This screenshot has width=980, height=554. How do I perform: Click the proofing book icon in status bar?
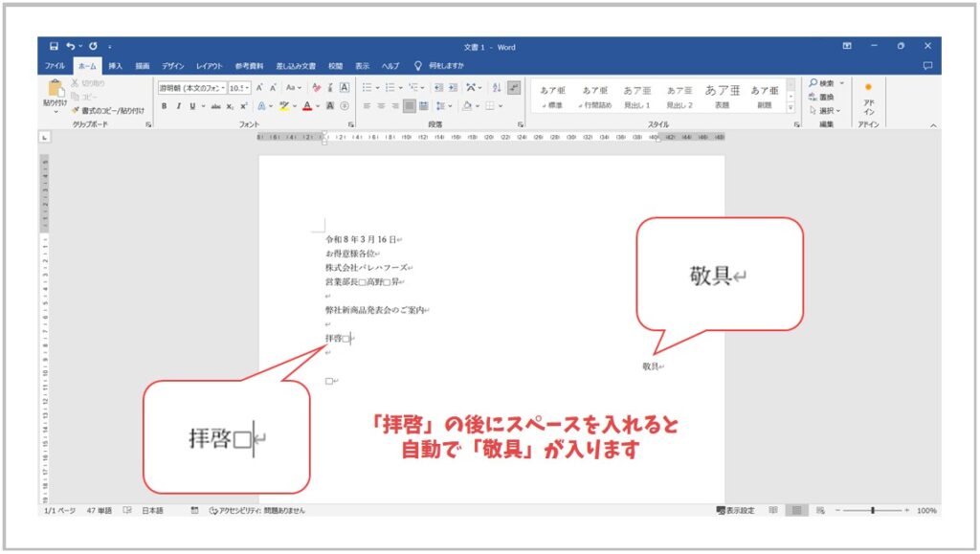click(x=127, y=511)
